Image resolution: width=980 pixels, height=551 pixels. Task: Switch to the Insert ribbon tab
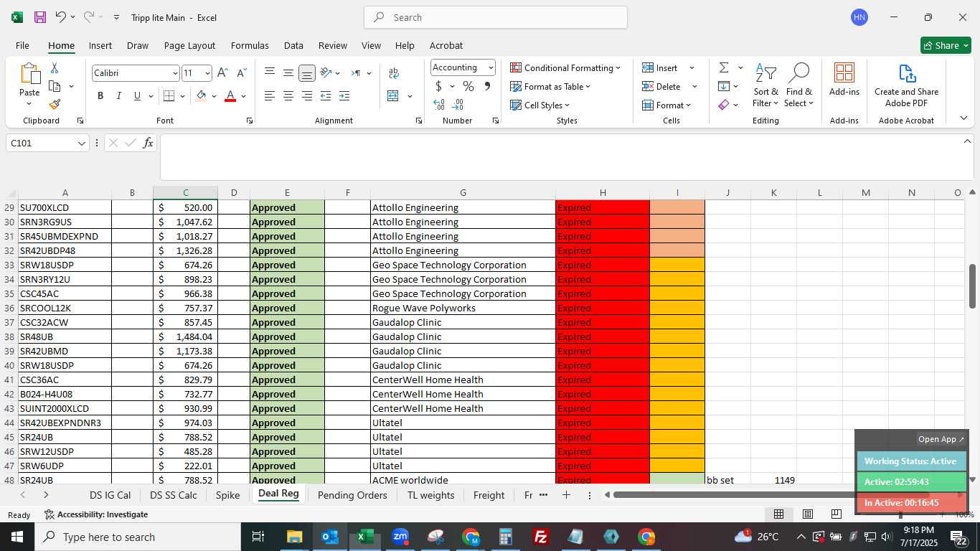(x=100, y=45)
